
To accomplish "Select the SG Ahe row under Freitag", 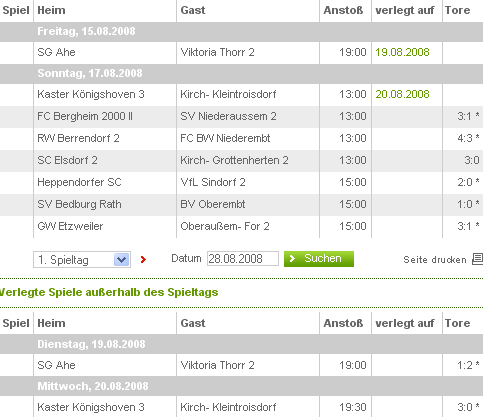I will [x=241, y=52].
